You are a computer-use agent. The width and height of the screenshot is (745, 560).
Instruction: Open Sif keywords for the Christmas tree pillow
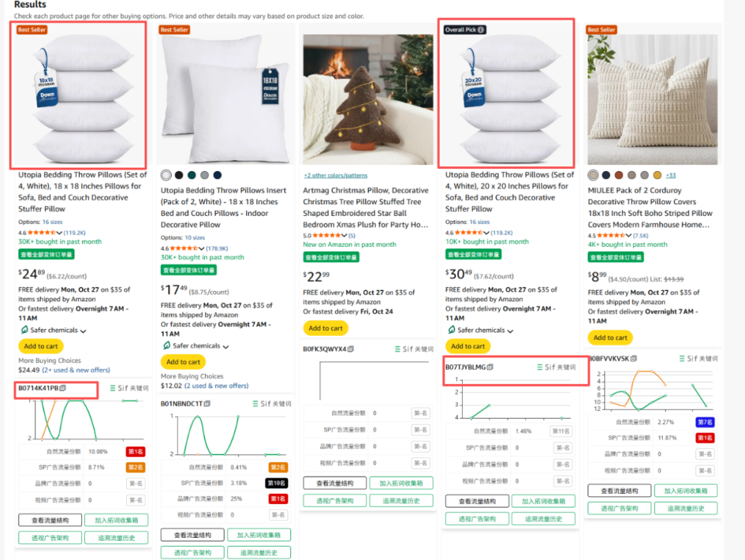[x=414, y=349]
